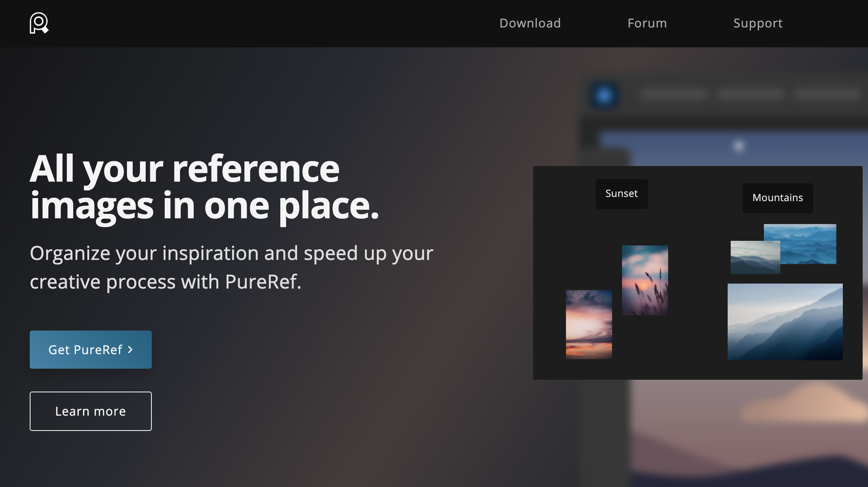The image size is (868, 487).
Task: Click the blurred blue avatar in the background
Action: point(604,95)
